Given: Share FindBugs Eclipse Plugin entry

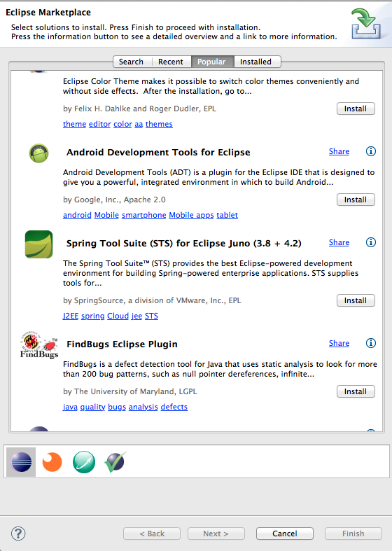Looking at the screenshot, I should pos(339,343).
